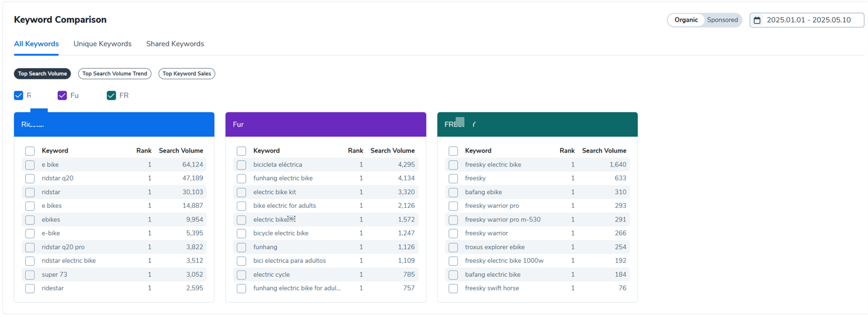Check the 'ridstar q20' keyword checkbox
Image resolution: width=868 pixels, height=317 pixels.
click(x=30, y=179)
